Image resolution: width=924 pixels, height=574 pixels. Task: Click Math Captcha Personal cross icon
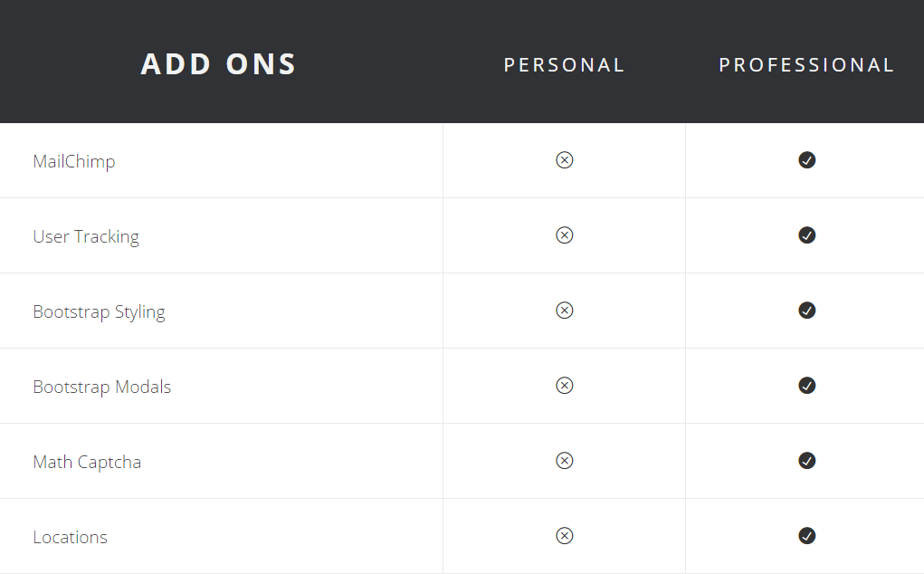(564, 461)
